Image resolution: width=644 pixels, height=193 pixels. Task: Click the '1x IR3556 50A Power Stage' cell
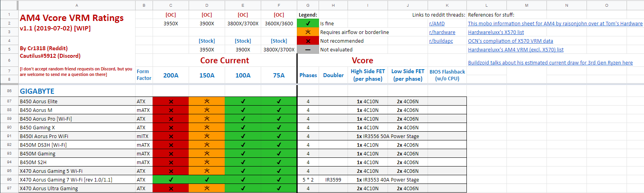[388, 136]
